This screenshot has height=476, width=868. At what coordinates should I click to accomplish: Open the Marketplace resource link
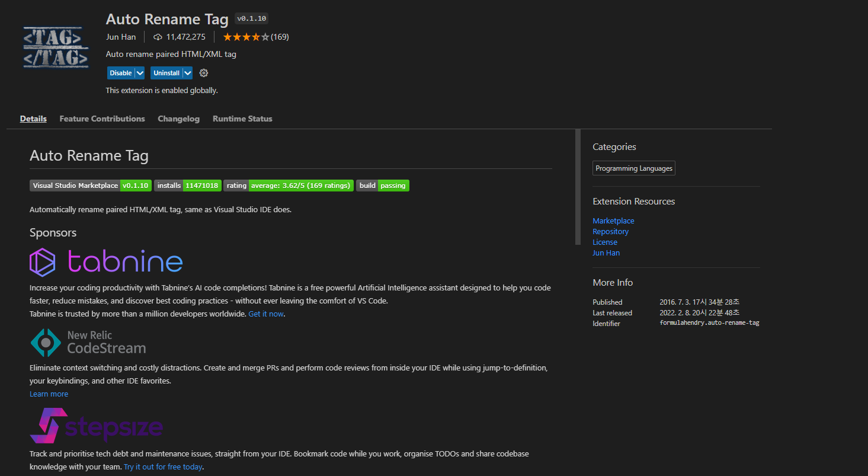coord(613,221)
